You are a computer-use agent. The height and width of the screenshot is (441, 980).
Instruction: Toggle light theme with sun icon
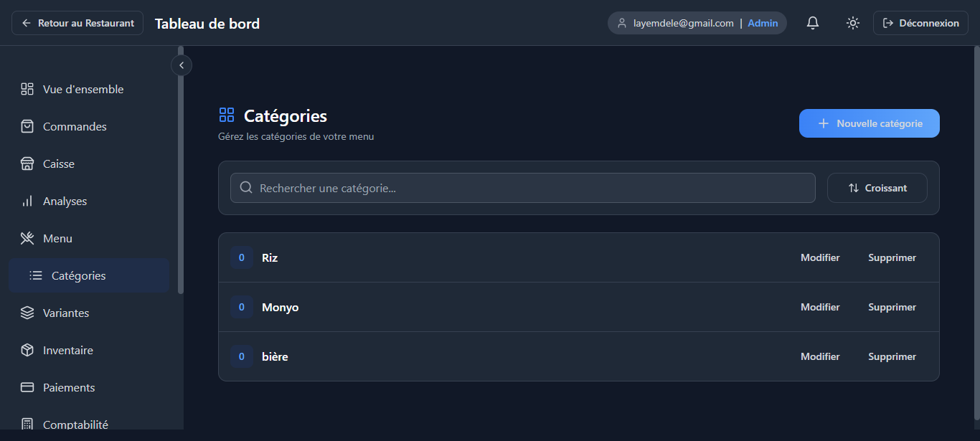click(853, 23)
